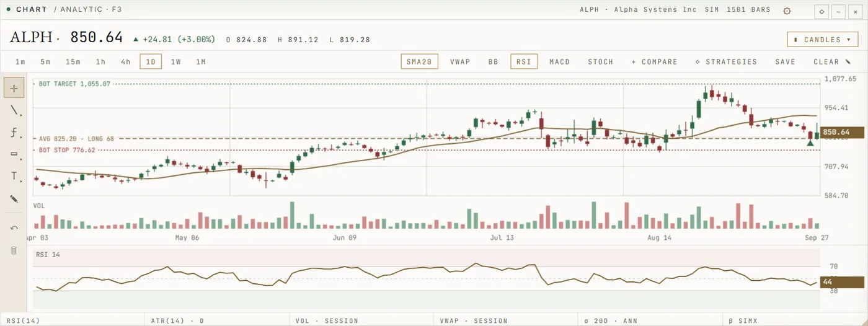Viewport: 868px width, 326px height.
Task: Click the green long entry triangle marker
Action: 810,143
